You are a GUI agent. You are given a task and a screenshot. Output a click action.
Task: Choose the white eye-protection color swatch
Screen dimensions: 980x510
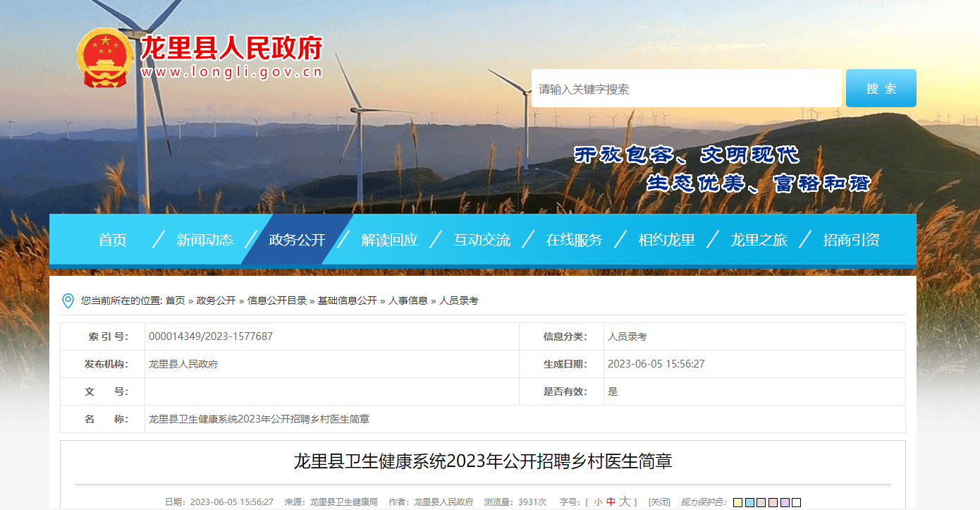click(796, 503)
